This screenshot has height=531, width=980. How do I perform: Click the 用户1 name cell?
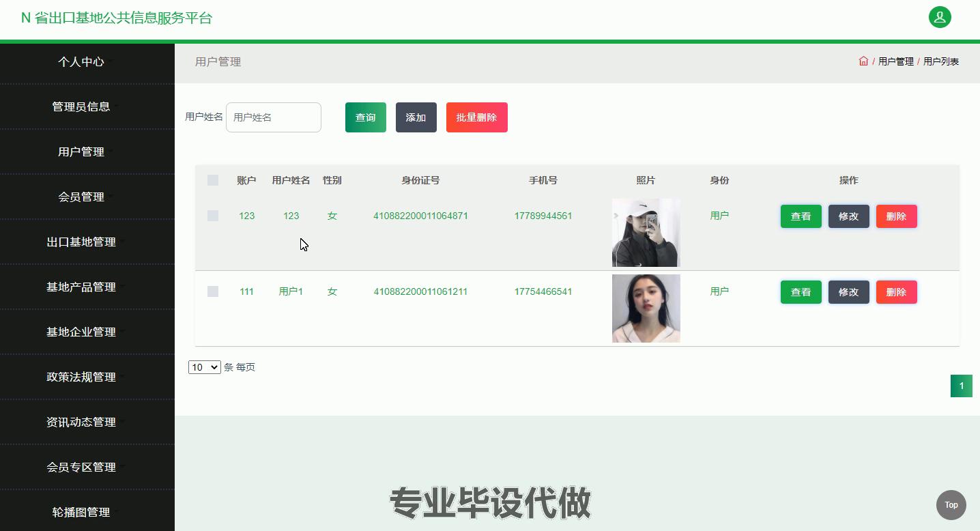[x=291, y=291]
